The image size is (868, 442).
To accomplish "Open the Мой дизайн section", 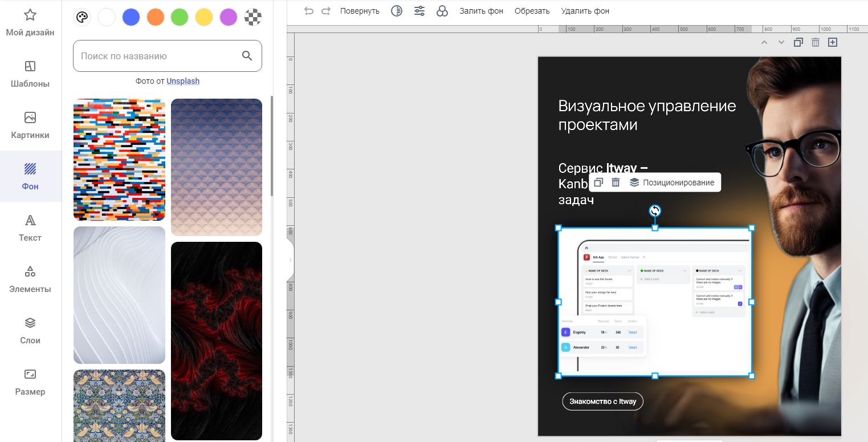I will [x=30, y=23].
